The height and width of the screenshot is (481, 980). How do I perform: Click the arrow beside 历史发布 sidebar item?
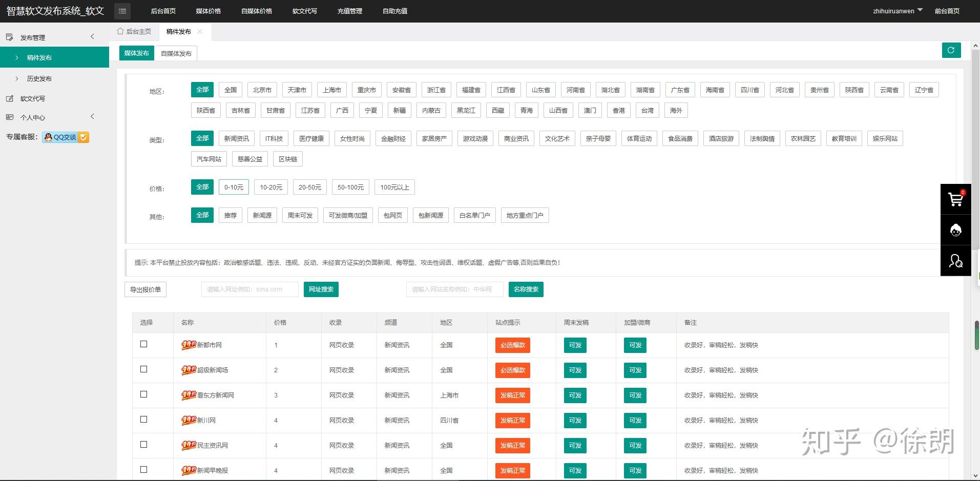pos(17,78)
